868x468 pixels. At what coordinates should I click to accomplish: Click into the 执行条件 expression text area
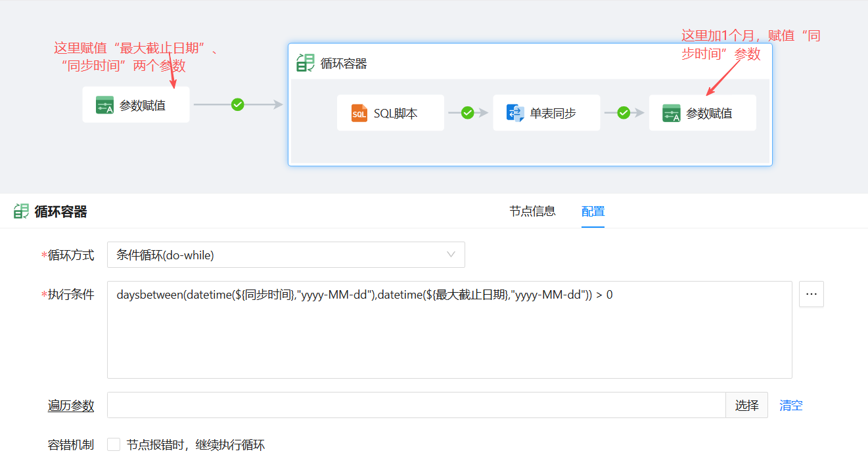449,335
